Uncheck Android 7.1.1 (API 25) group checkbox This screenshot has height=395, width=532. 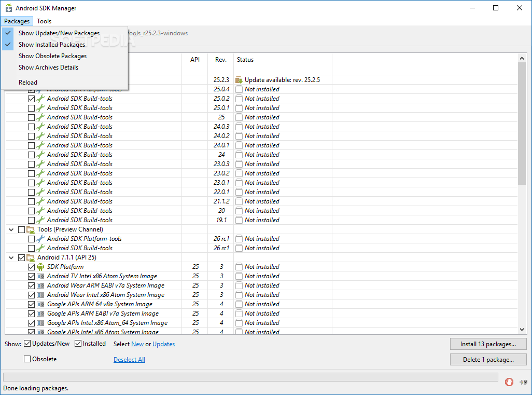click(x=21, y=258)
